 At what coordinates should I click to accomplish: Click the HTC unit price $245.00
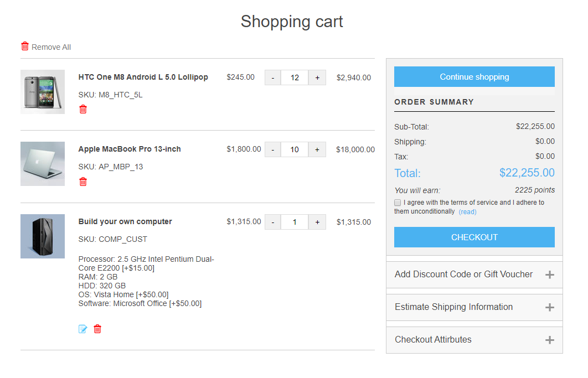point(240,77)
